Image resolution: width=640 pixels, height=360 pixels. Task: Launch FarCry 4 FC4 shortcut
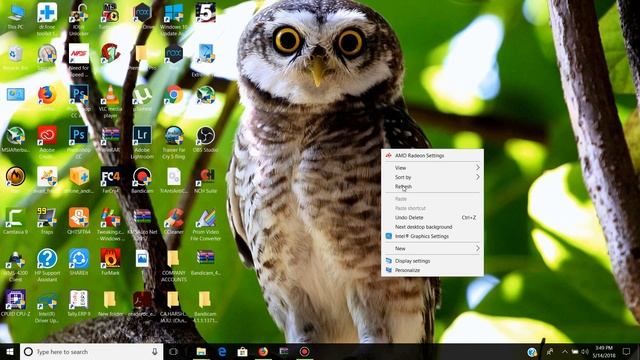pos(111,180)
